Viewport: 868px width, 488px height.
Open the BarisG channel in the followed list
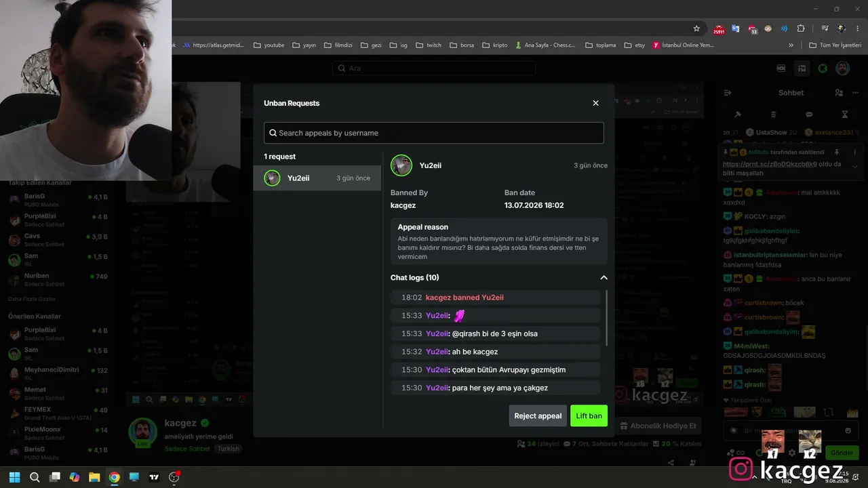58,200
